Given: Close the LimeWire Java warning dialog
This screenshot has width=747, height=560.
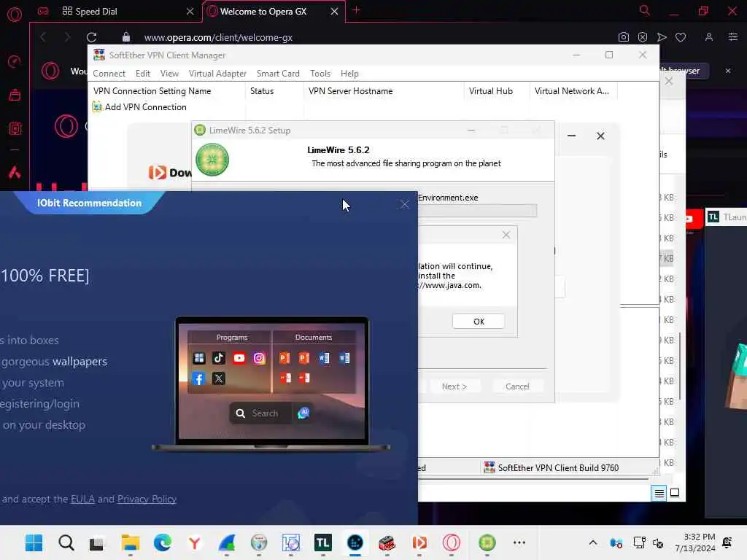Looking at the screenshot, I should click(x=506, y=235).
